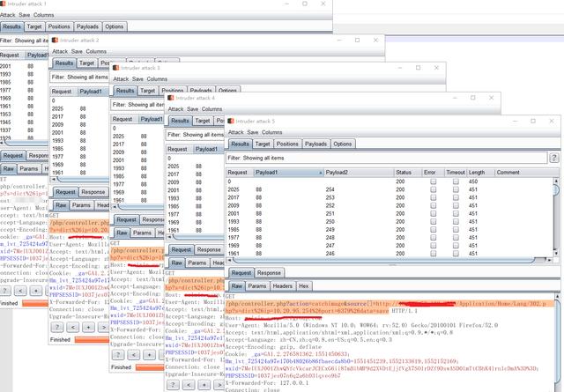
Task: Switch to the Params view tab in attack 5
Action: (x=257, y=286)
